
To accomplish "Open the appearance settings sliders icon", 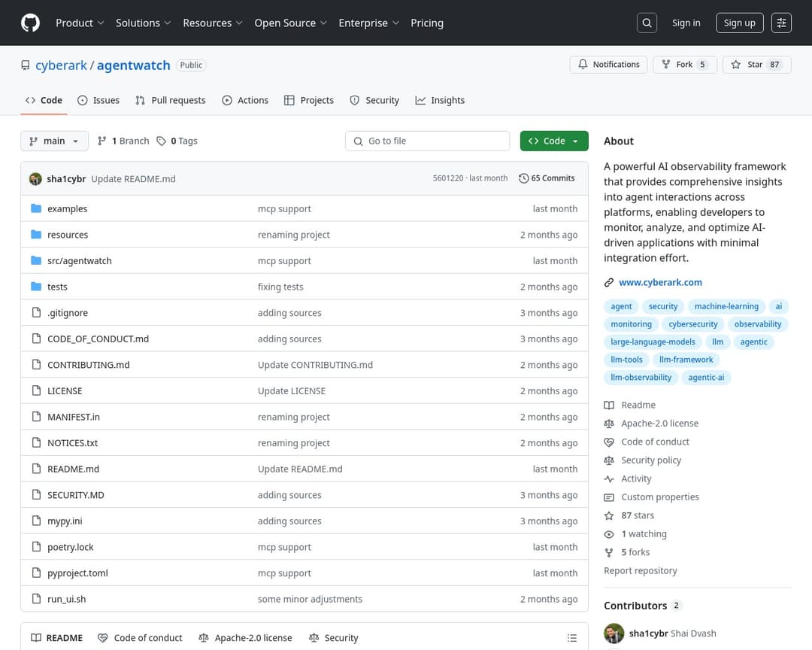I will tap(781, 23).
